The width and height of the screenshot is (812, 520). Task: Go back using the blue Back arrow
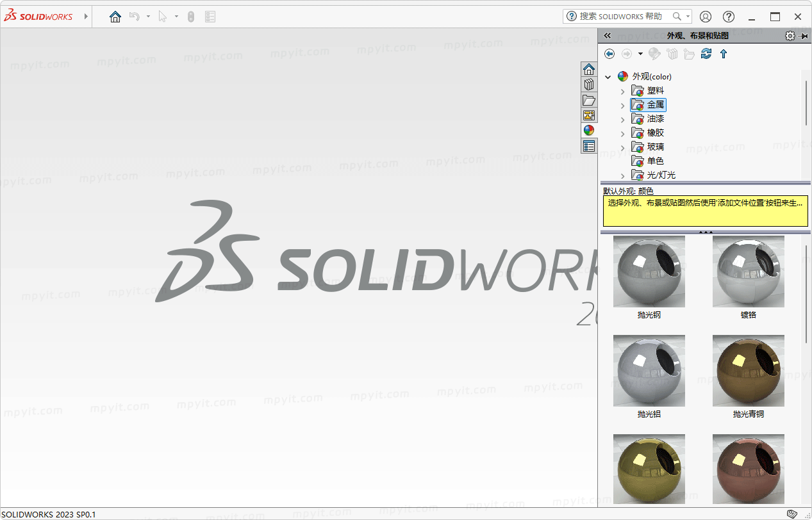pyautogui.click(x=609, y=54)
